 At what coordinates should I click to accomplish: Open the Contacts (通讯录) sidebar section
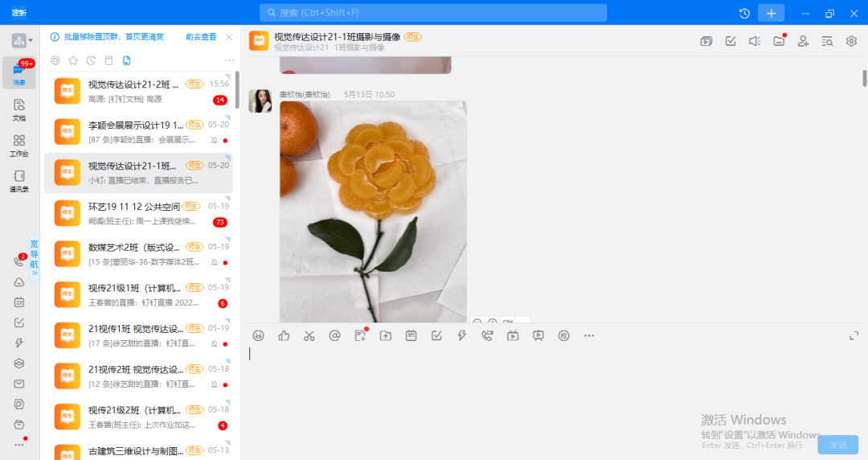tap(19, 181)
